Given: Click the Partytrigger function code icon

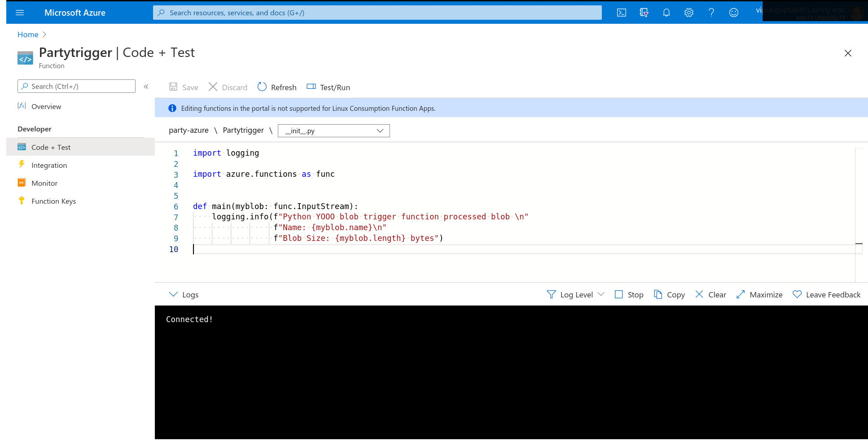Looking at the screenshot, I should pos(25,58).
